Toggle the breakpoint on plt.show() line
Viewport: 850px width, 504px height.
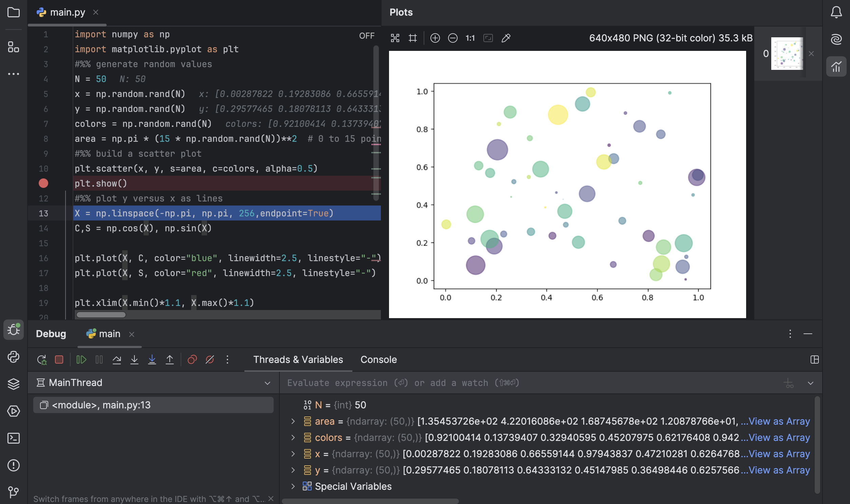43,183
